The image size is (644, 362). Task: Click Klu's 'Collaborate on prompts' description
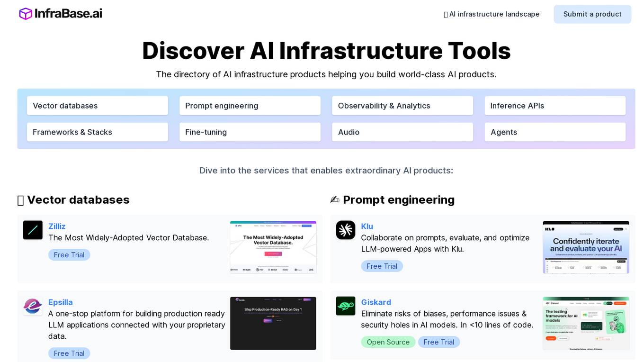click(x=445, y=244)
